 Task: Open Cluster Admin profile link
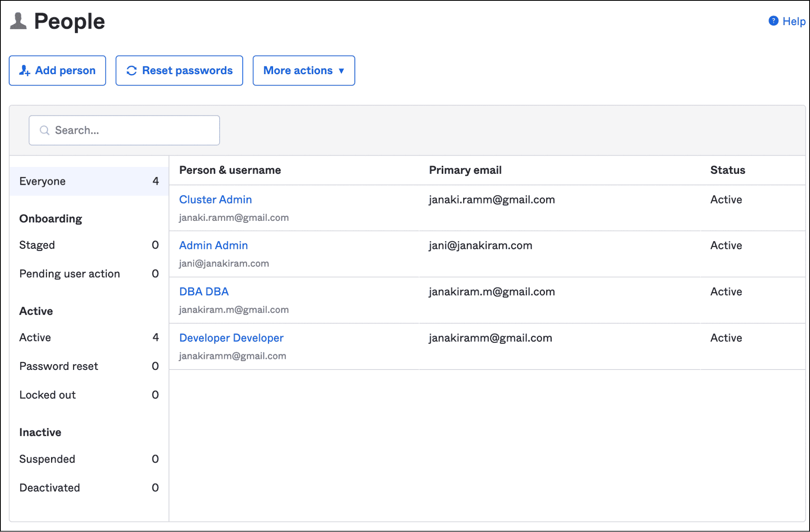(215, 199)
